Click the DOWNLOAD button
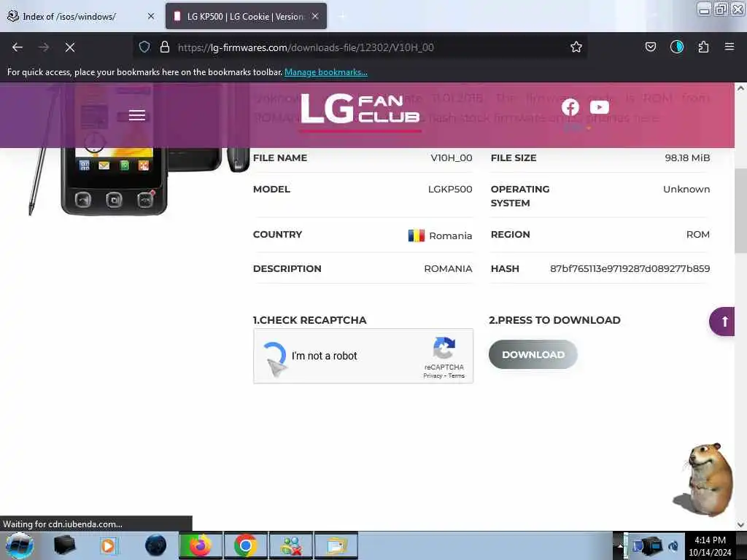Image resolution: width=747 pixels, height=560 pixels. coord(533,355)
